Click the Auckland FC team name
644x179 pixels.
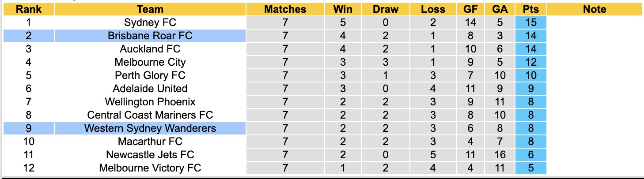click(150, 49)
